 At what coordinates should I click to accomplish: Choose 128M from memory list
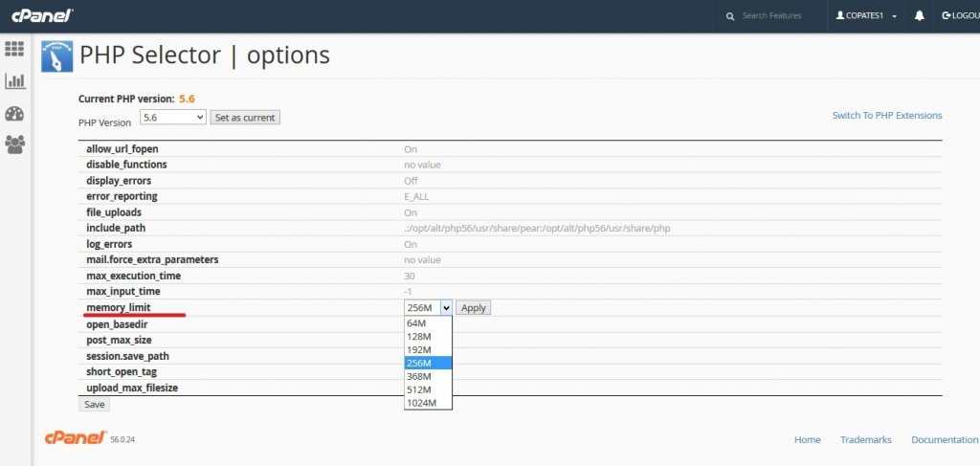pos(428,336)
